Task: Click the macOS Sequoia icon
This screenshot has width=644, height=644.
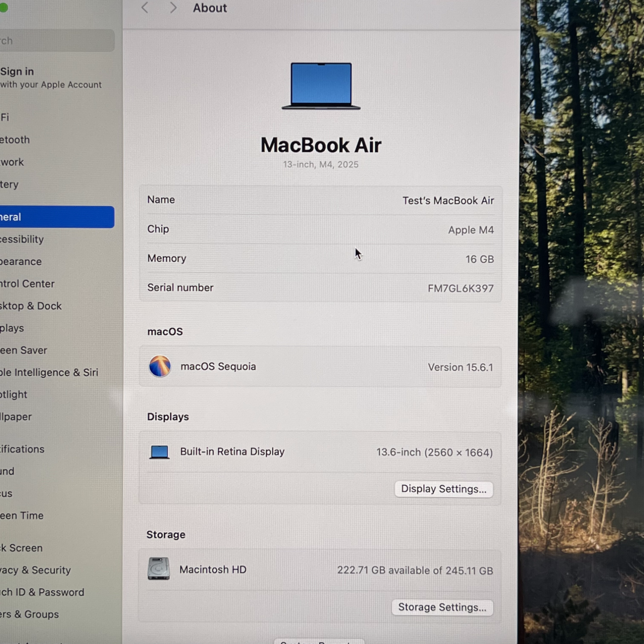Action: pyautogui.click(x=160, y=366)
